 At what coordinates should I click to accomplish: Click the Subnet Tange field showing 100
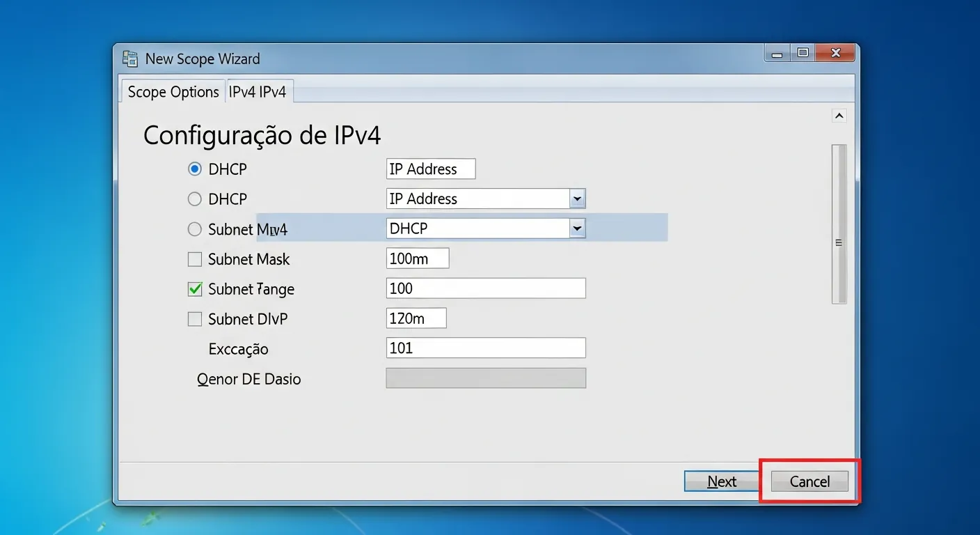coord(486,288)
